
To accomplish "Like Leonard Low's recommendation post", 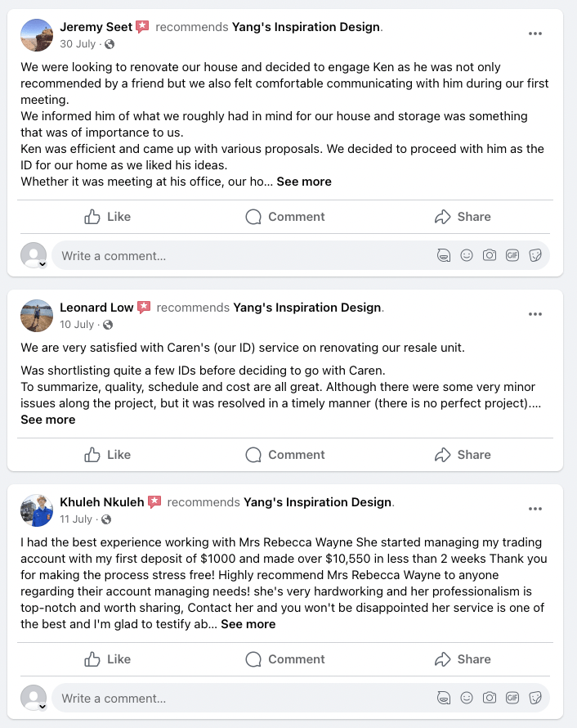I will [x=108, y=455].
